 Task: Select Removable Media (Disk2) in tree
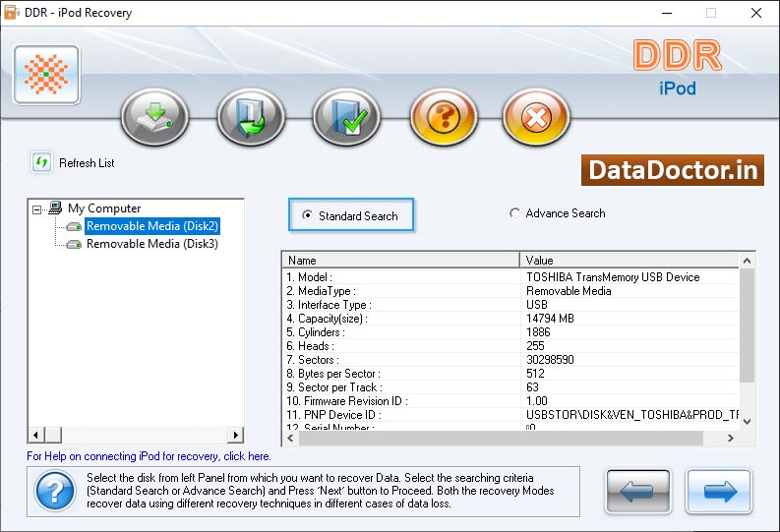(x=152, y=226)
